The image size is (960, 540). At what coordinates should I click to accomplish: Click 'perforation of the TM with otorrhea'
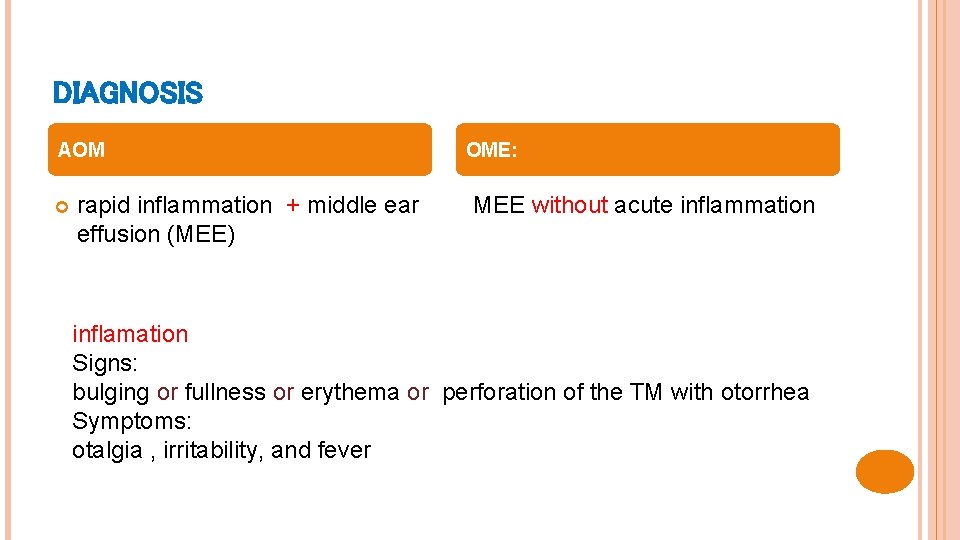625,392
